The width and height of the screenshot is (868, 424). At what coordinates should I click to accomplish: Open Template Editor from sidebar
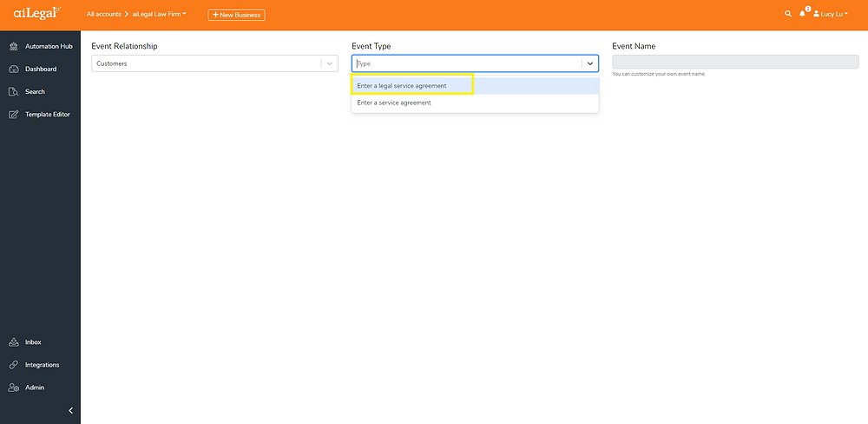(x=48, y=115)
